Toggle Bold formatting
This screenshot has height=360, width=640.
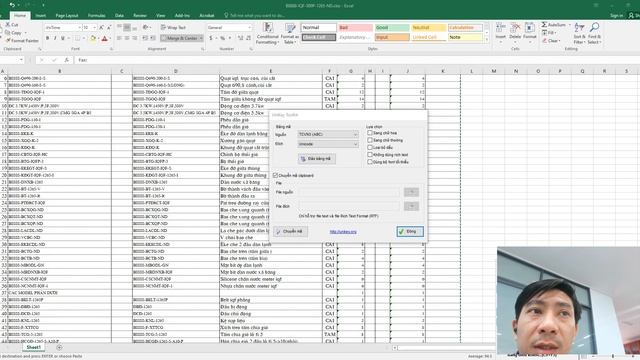tap(47, 38)
